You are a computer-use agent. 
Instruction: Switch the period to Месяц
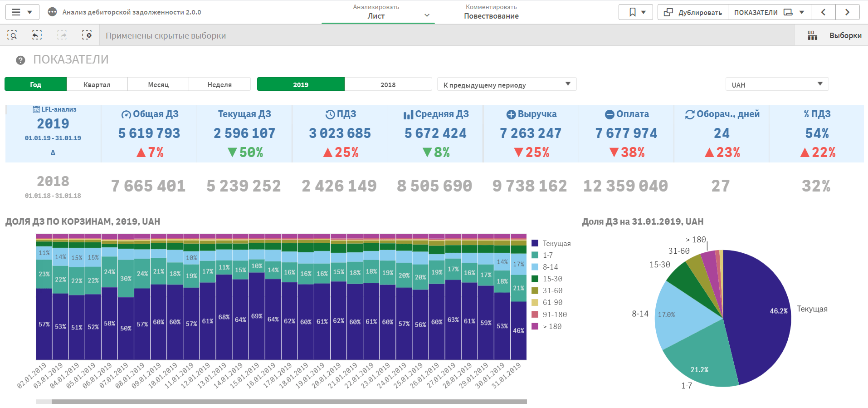(158, 84)
